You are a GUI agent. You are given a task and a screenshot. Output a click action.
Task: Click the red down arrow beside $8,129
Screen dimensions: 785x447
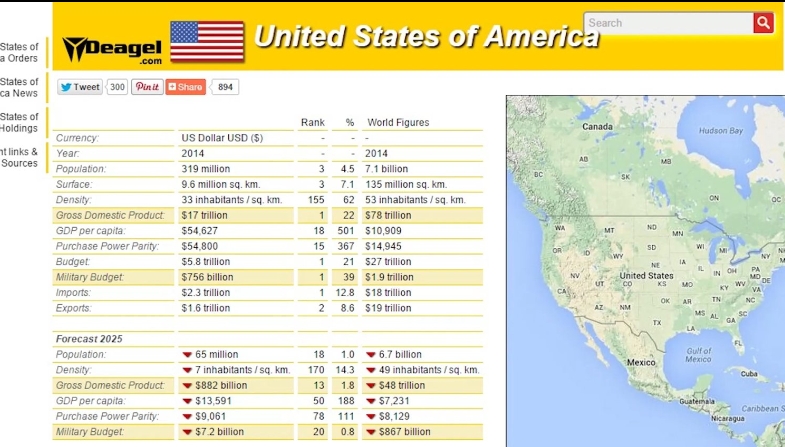pos(370,416)
